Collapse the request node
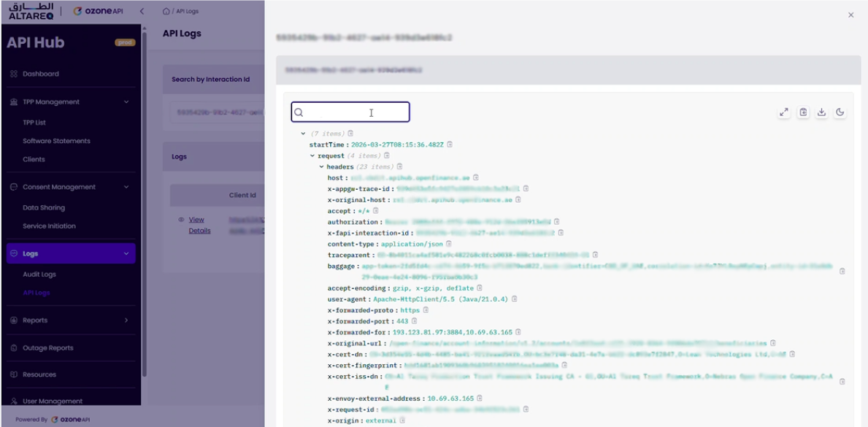 click(x=312, y=155)
